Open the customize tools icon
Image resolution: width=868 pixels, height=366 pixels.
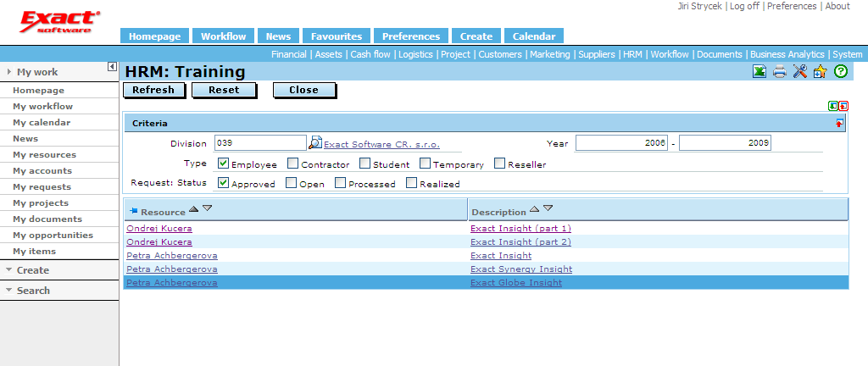click(x=799, y=71)
